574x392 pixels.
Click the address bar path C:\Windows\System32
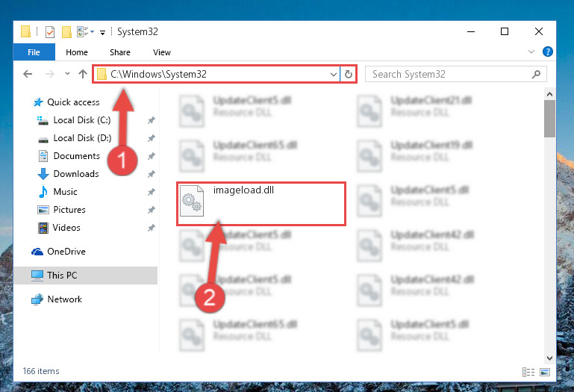(158, 74)
